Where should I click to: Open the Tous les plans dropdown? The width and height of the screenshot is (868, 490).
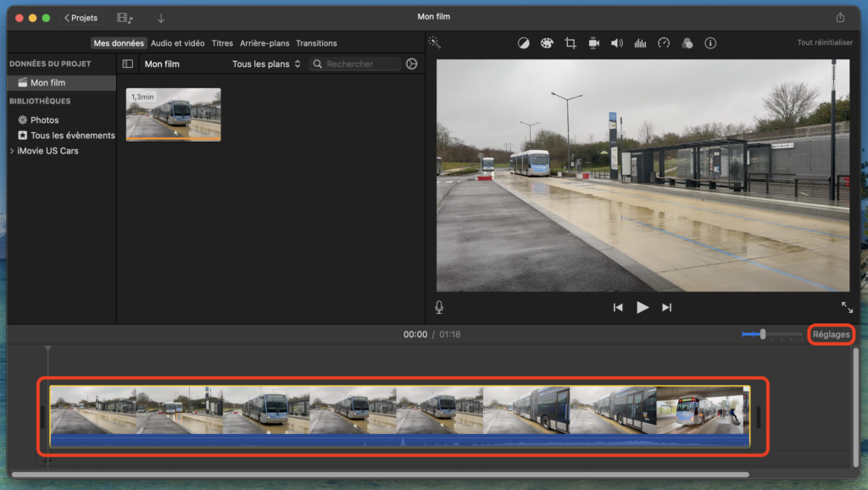click(266, 64)
